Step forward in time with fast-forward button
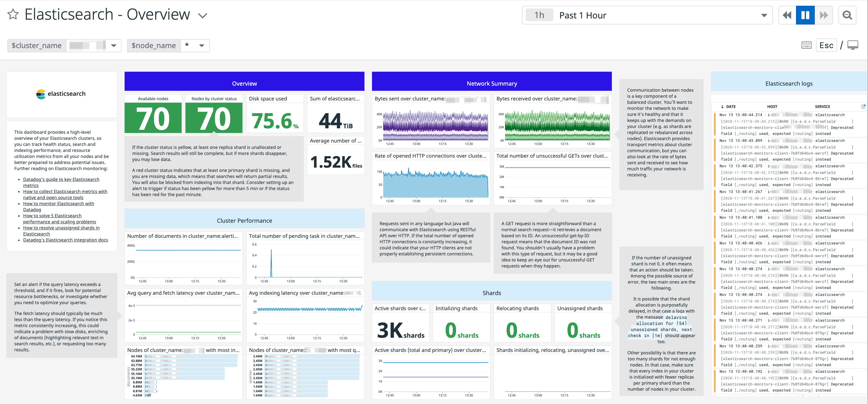 pos(824,15)
